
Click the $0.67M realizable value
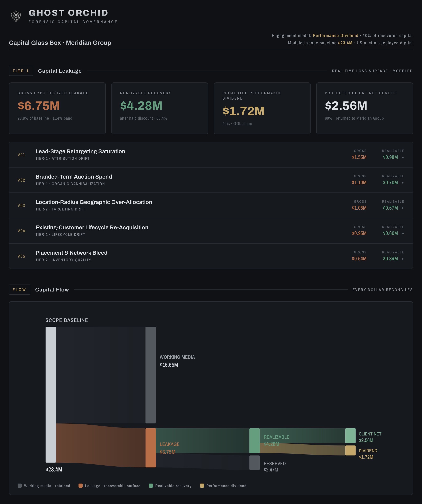click(x=390, y=208)
